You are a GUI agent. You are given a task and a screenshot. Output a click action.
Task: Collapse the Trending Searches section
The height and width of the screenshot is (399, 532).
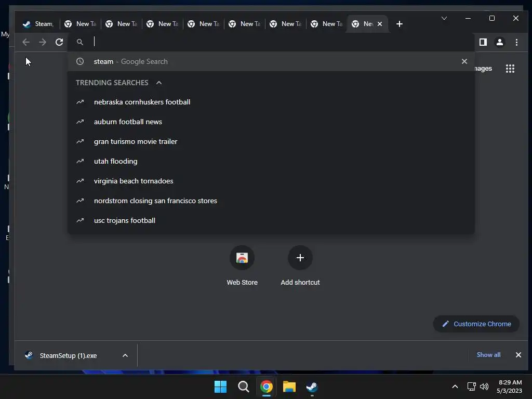(x=159, y=83)
